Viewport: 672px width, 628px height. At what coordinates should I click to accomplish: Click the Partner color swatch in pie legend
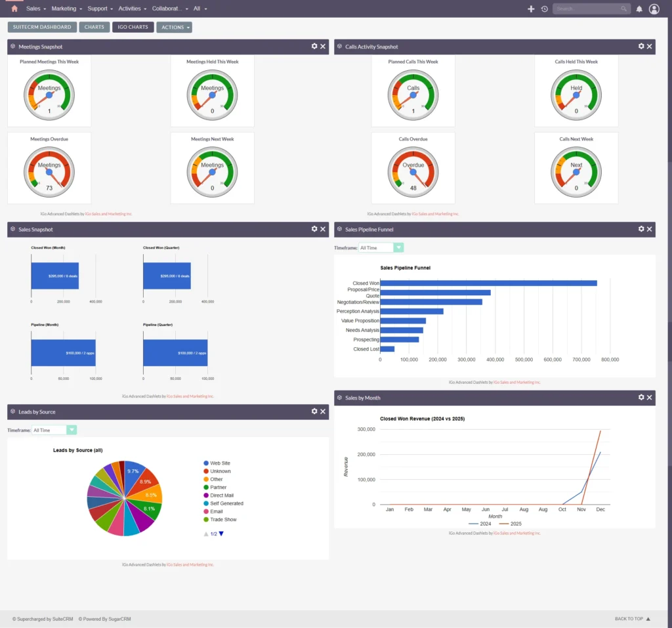coord(206,487)
